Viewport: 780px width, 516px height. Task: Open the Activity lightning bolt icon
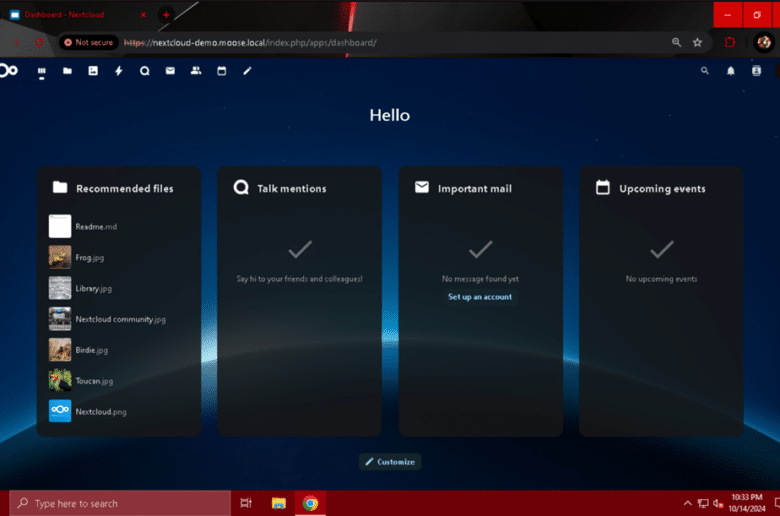point(119,71)
